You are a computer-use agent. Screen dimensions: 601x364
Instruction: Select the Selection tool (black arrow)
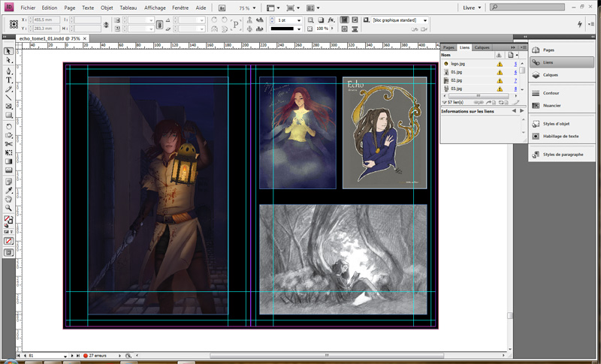pos(8,51)
